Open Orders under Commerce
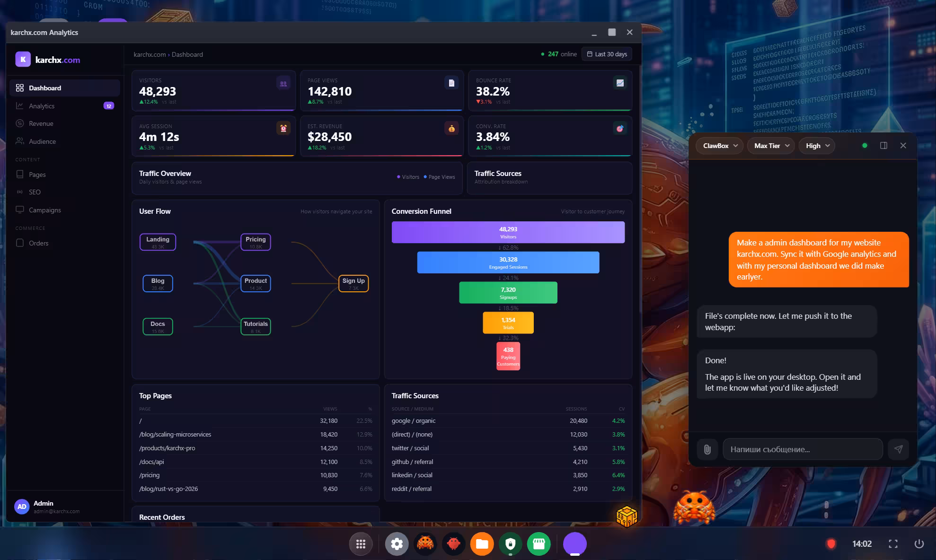This screenshot has height=560, width=936. pos(64,243)
